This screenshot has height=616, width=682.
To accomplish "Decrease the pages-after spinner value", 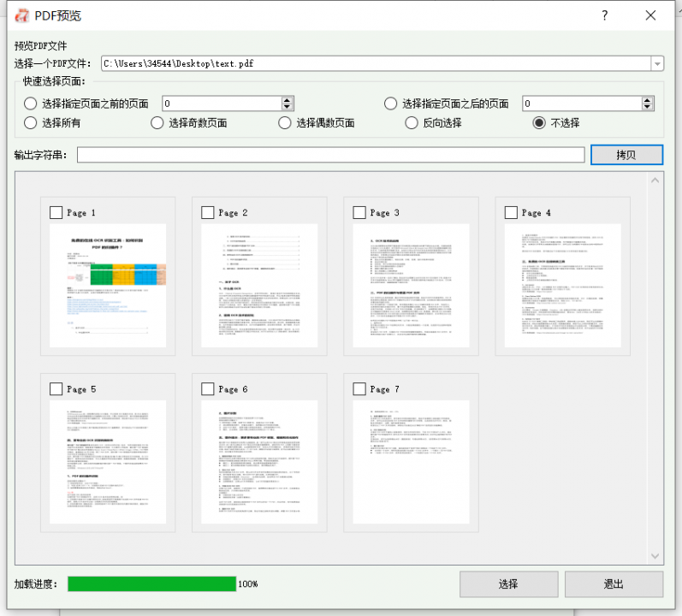I will (648, 108).
